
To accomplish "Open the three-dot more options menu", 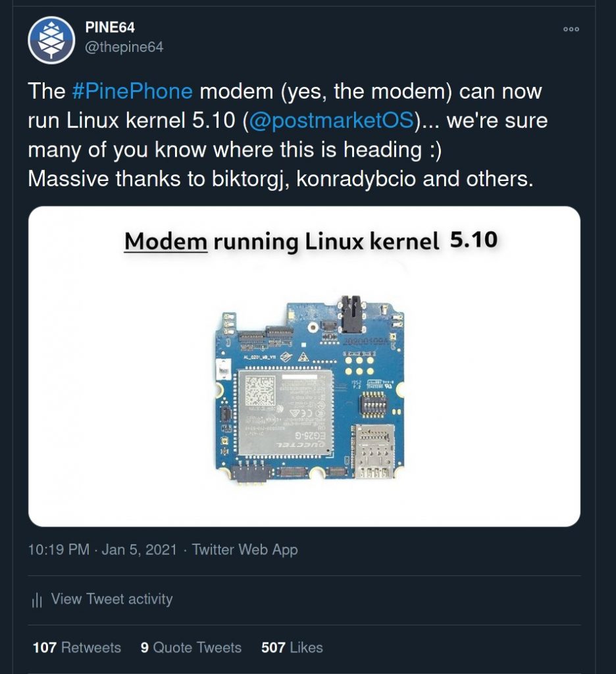I will (x=571, y=29).
